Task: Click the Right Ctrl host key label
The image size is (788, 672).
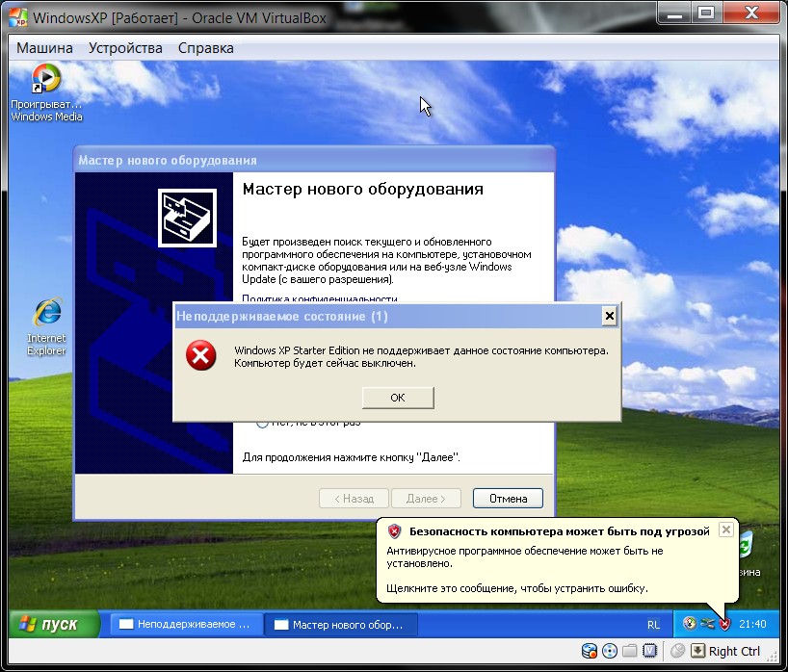Action: 734,652
